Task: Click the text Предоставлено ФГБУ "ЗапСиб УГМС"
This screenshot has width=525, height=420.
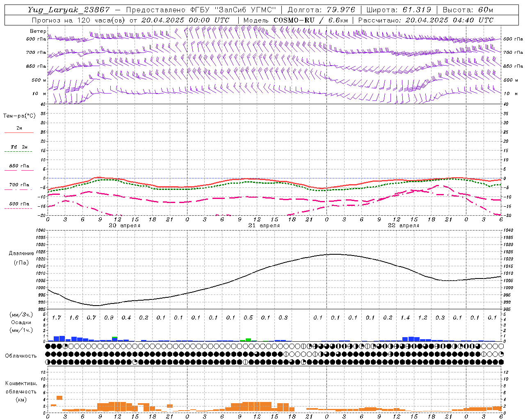Action: tap(201, 10)
